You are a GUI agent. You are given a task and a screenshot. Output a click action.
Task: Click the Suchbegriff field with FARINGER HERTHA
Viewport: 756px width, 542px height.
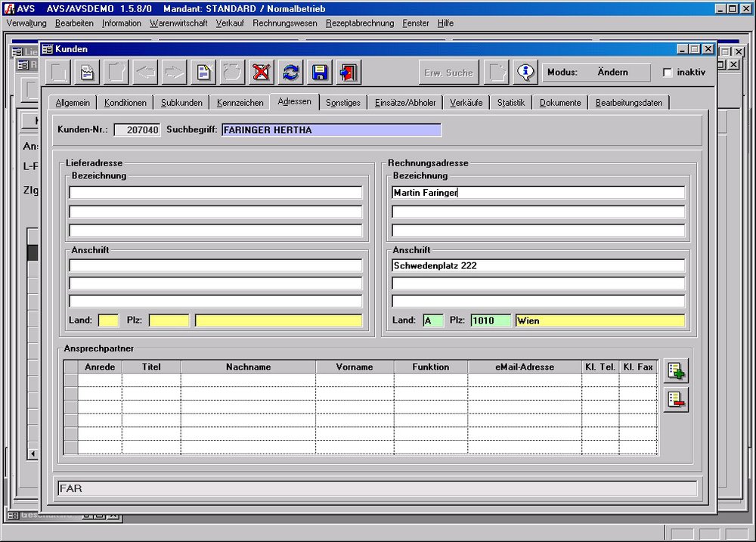(331, 130)
